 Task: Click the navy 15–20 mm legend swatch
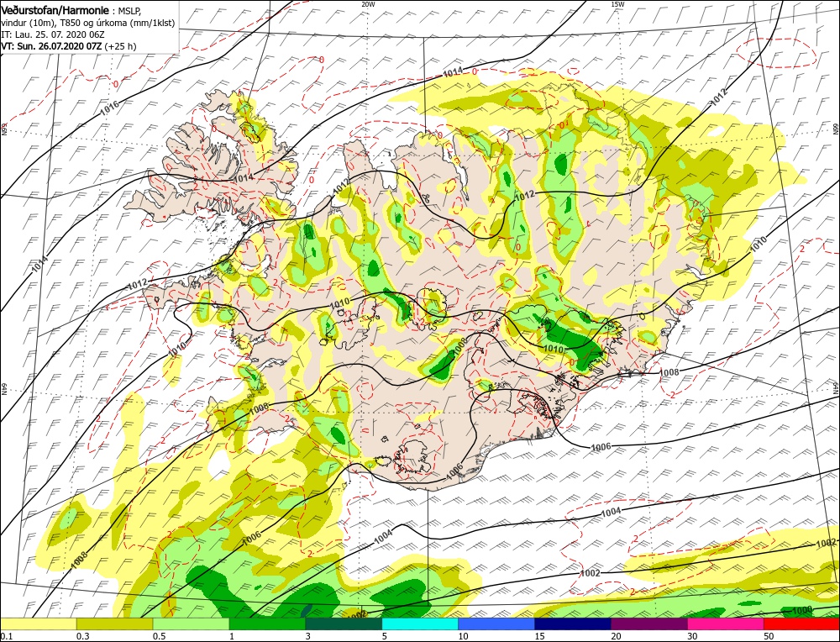point(573,624)
